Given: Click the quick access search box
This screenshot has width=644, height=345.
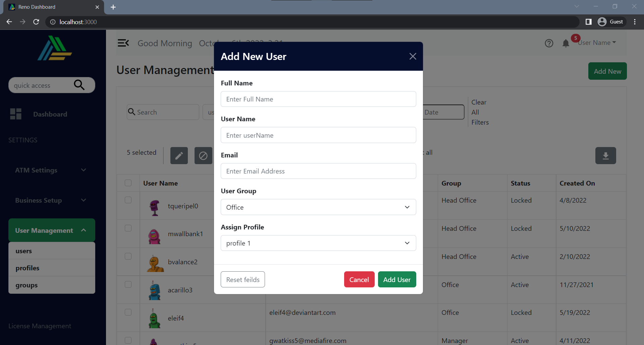Looking at the screenshot, I should tap(52, 85).
